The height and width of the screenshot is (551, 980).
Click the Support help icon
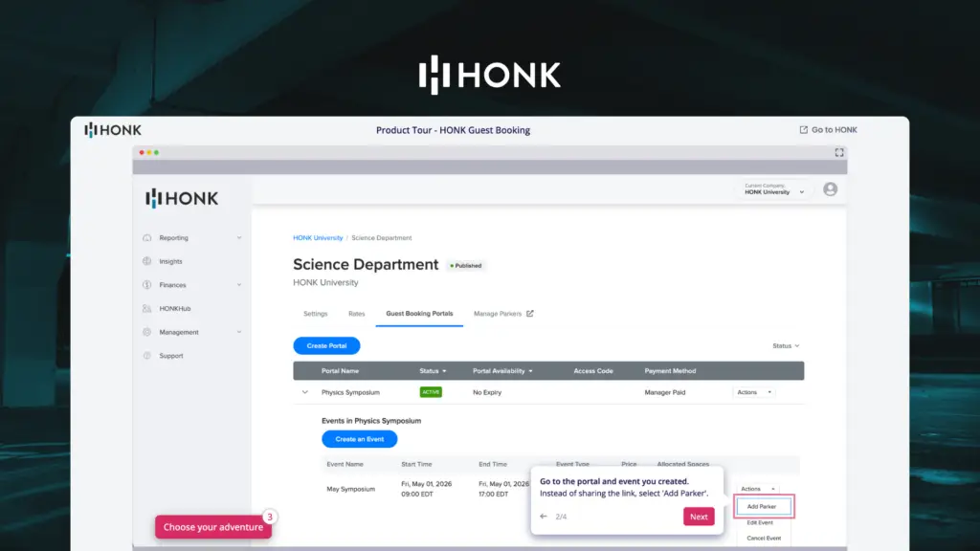[146, 356]
